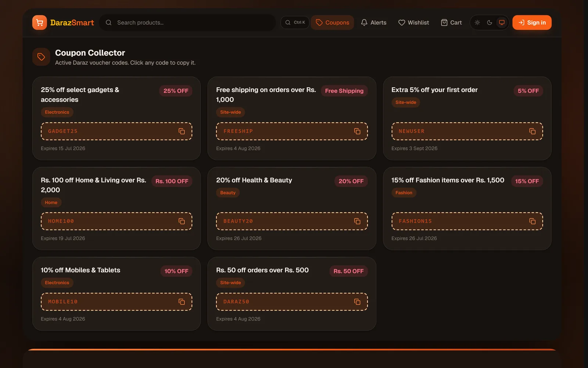This screenshot has width=588, height=368.
Task: Click the Beauty category tag
Action: tap(228, 192)
